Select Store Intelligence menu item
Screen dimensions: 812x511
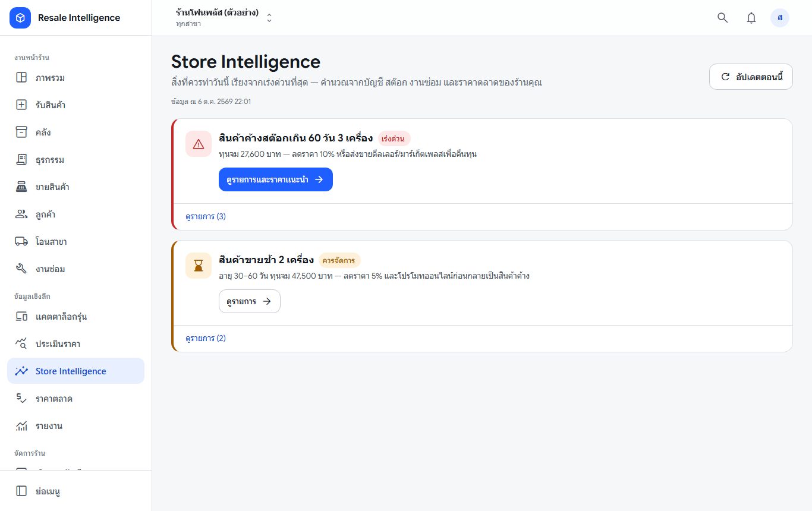pos(75,371)
